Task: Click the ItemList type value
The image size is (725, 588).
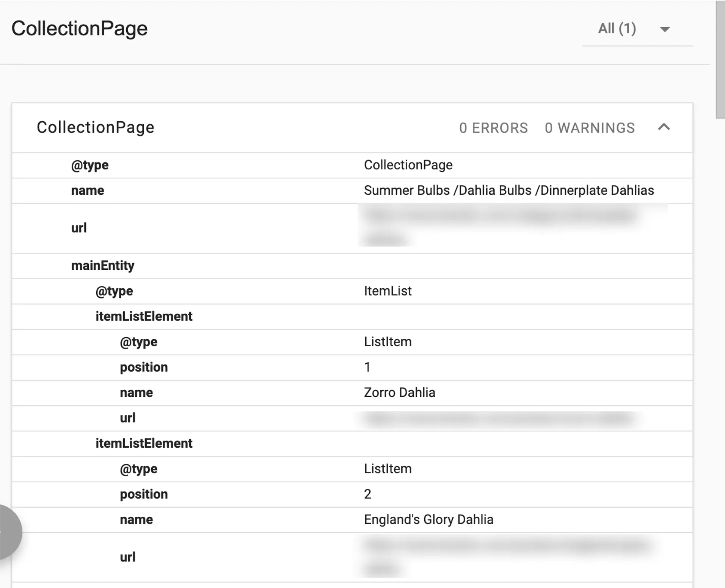Action: (388, 291)
